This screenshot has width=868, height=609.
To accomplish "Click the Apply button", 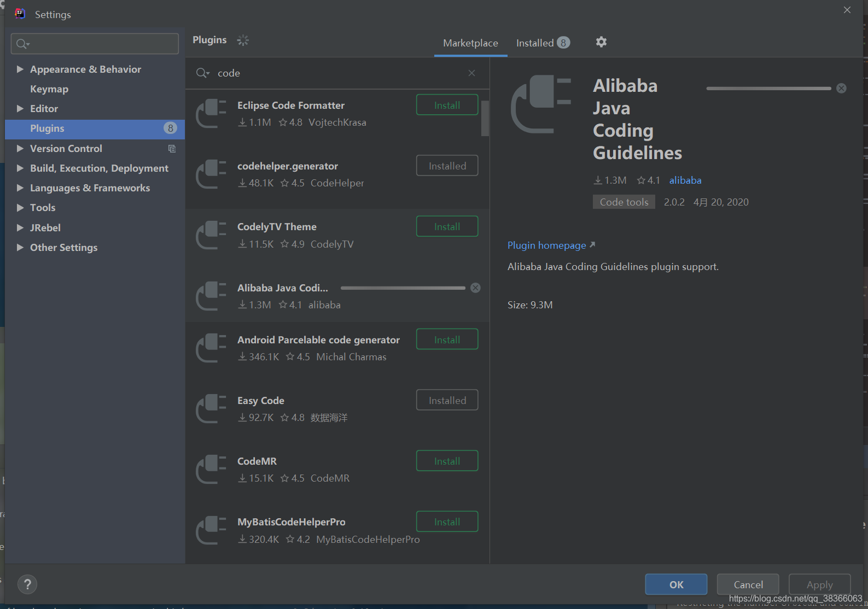I will (820, 584).
